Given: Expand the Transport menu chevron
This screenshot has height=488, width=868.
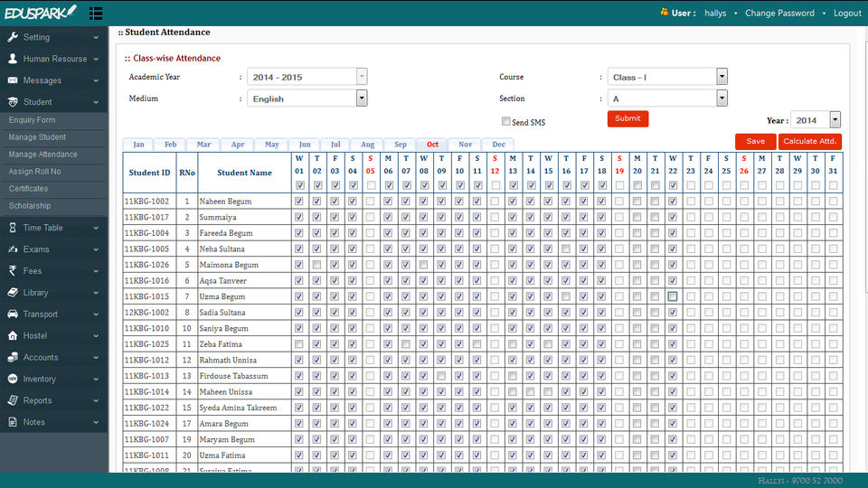Looking at the screenshot, I should click(x=97, y=314).
